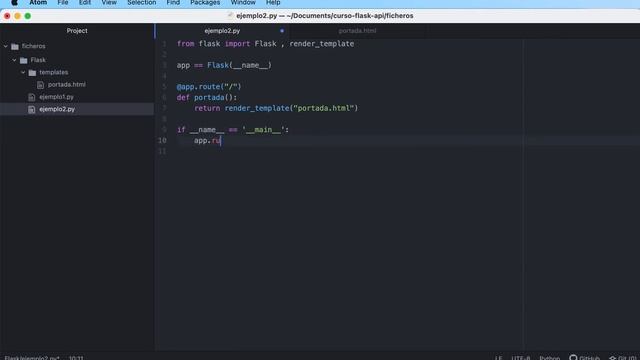Click the cursor position 10:11 indicator
The image size is (640, 360).
76,358
